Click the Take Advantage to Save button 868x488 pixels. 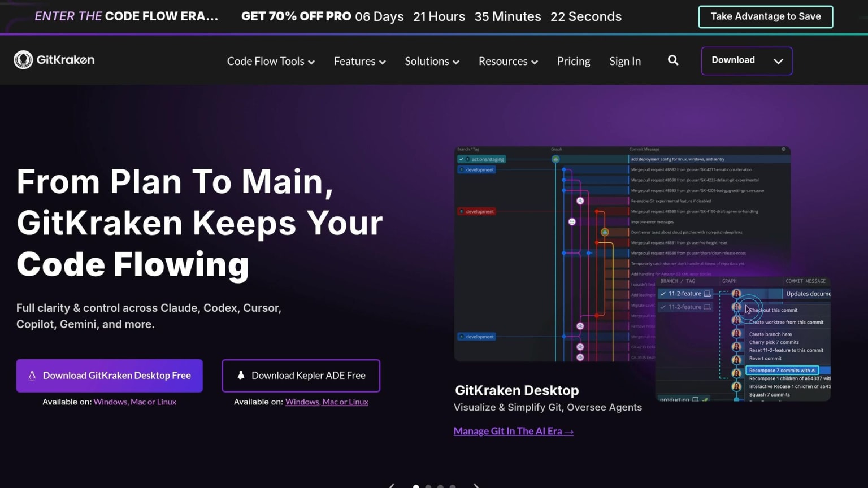766,16
